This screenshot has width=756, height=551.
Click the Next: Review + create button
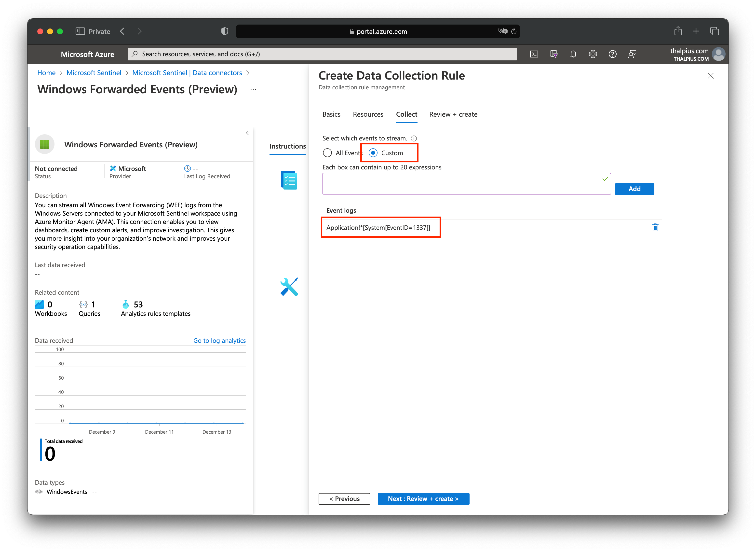(423, 499)
